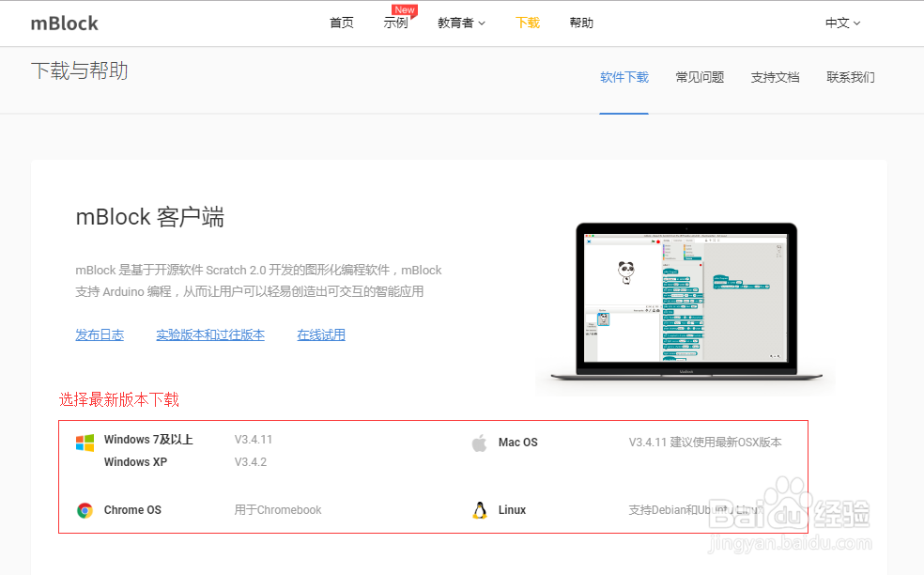Download the Windows XP version
This screenshot has width=924, height=575.
(x=135, y=461)
